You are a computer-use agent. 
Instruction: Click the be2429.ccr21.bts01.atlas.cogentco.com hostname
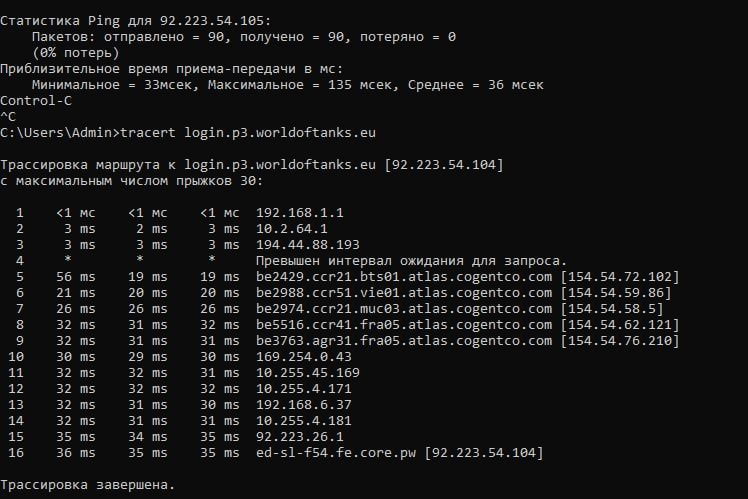click(404, 277)
